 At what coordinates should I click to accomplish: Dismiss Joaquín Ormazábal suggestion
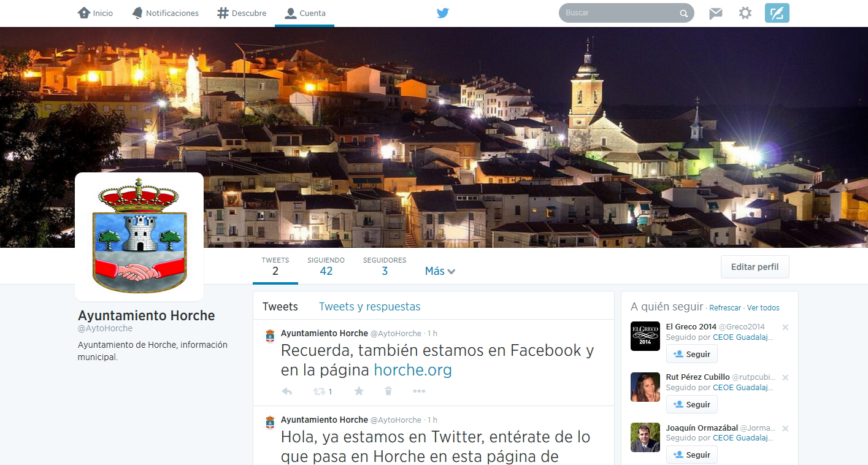pos(785,428)
